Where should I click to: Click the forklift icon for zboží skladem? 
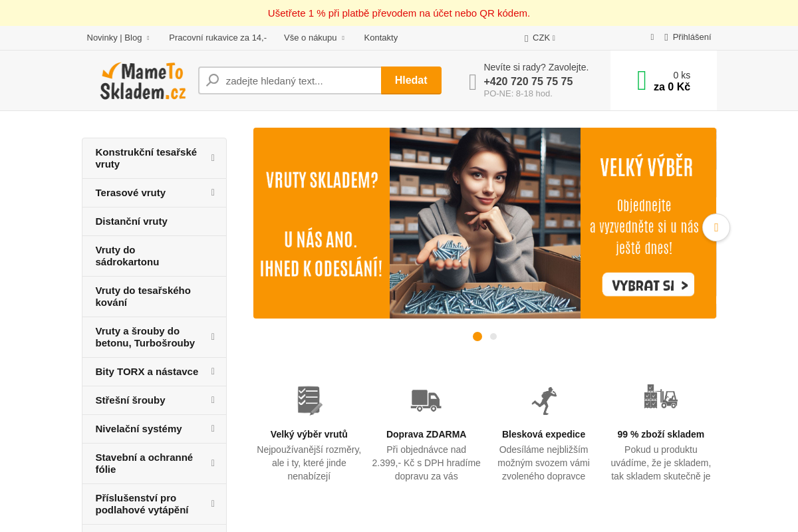[661, 397]
